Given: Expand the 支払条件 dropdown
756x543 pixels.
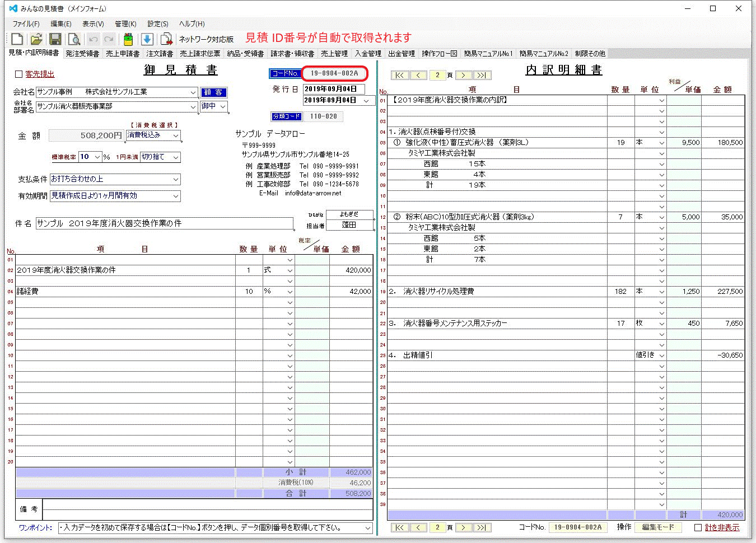Looking at the screenshot, I should point(176,180).
